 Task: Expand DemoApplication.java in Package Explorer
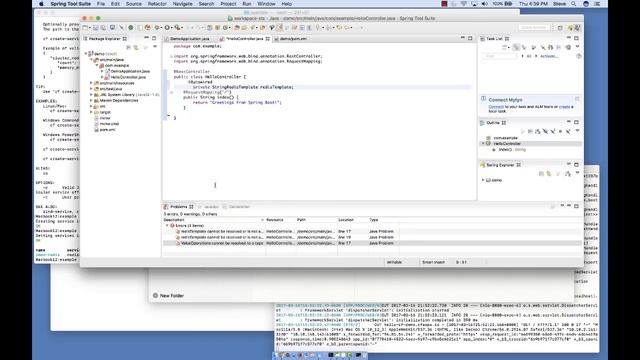click(102, 71)
